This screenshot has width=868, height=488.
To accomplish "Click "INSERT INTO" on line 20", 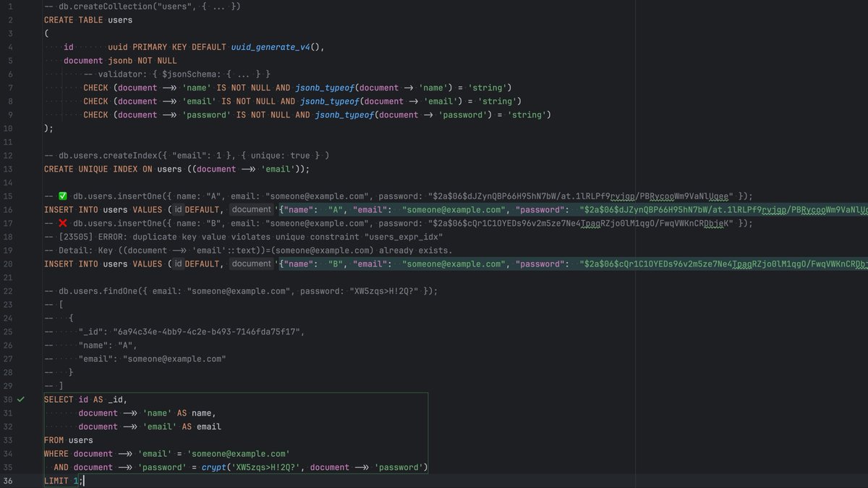I will pos(71,264).
